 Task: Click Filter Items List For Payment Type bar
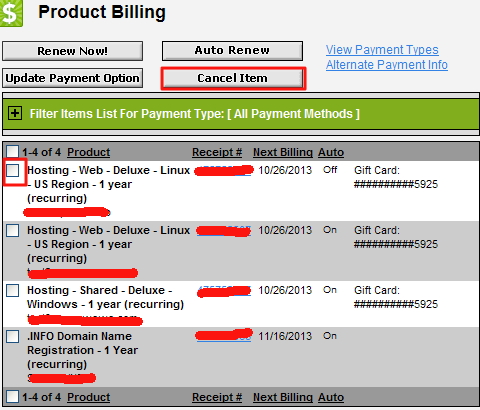[241, 114]
